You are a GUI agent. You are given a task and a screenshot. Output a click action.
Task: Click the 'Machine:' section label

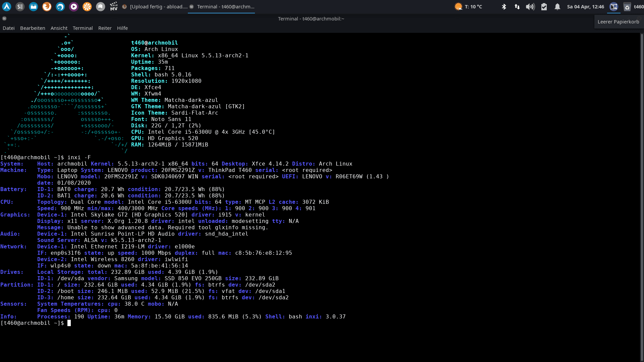pyautogui.click(x=14, y=170)
